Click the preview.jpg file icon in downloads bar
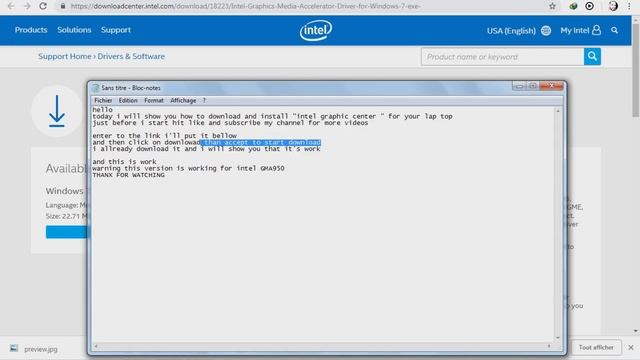Image resolution: width=640 pixels, height=360 pixels. pyautogui.click(x=14, y=348)
